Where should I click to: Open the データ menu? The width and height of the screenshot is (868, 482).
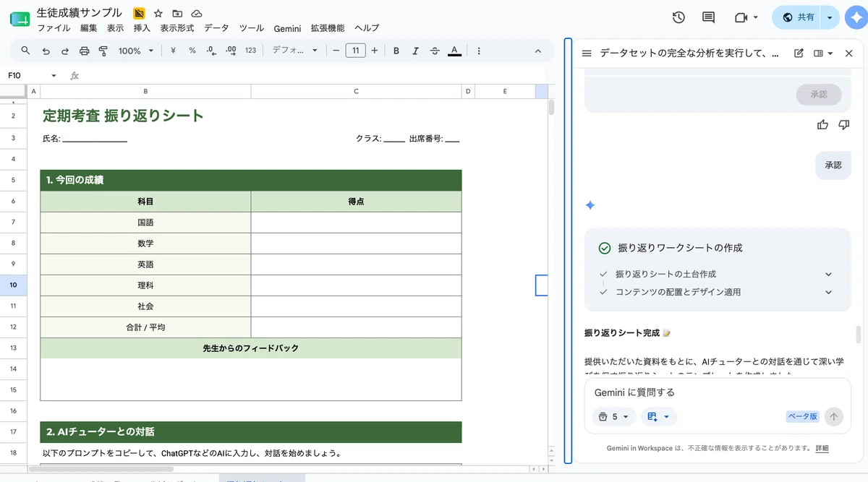coord(216,28)
